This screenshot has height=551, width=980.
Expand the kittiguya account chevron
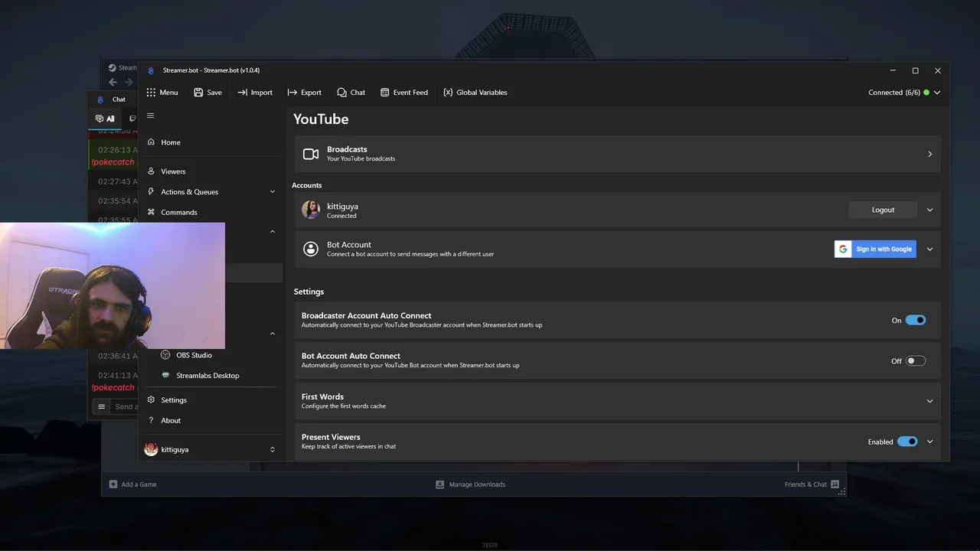tap(930, 210)
